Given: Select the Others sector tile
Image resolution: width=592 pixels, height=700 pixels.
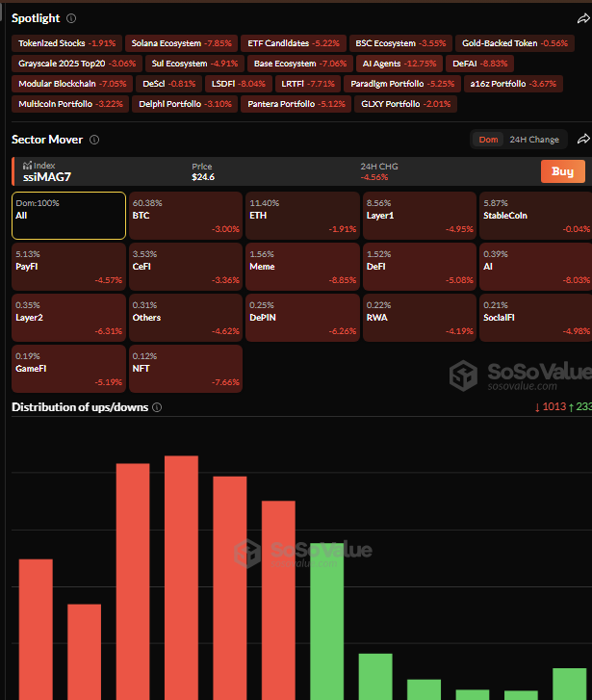Looking at the screenshot, I should click(186, 318).
